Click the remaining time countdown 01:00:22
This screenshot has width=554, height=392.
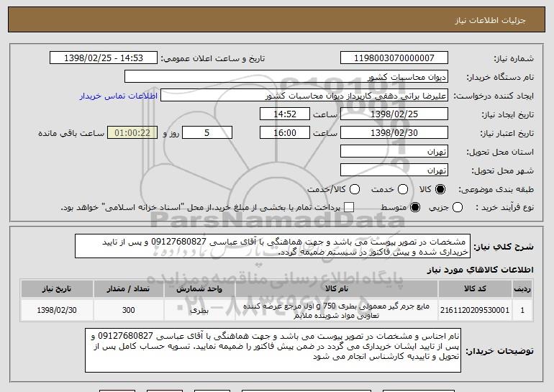[x=132, y=133]
